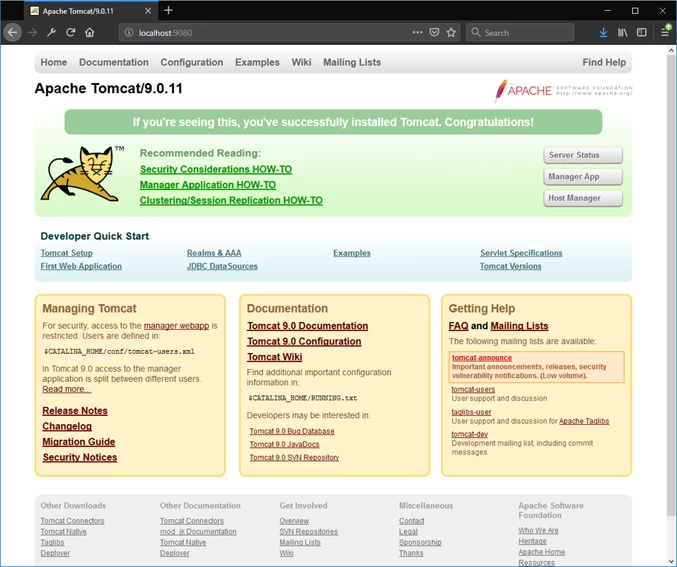
Task: Open the taglibs-user mailing list link
Action: click(471, 412)
